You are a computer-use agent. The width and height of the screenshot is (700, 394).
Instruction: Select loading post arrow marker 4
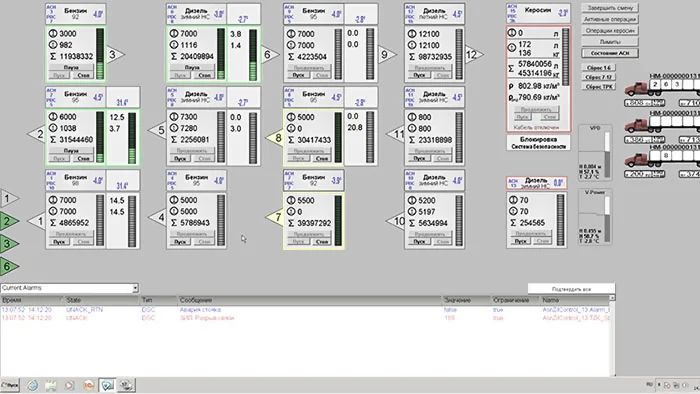click(158, 218)
